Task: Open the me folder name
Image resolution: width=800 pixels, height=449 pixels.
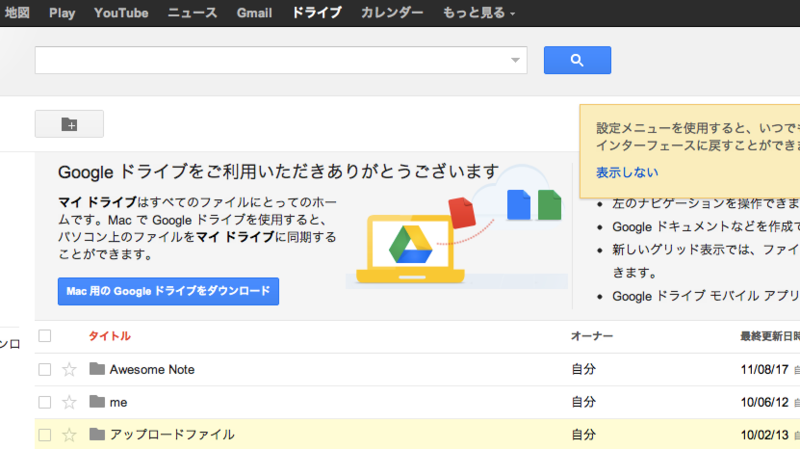Action: pyautogui.click(x=118, y=403)
